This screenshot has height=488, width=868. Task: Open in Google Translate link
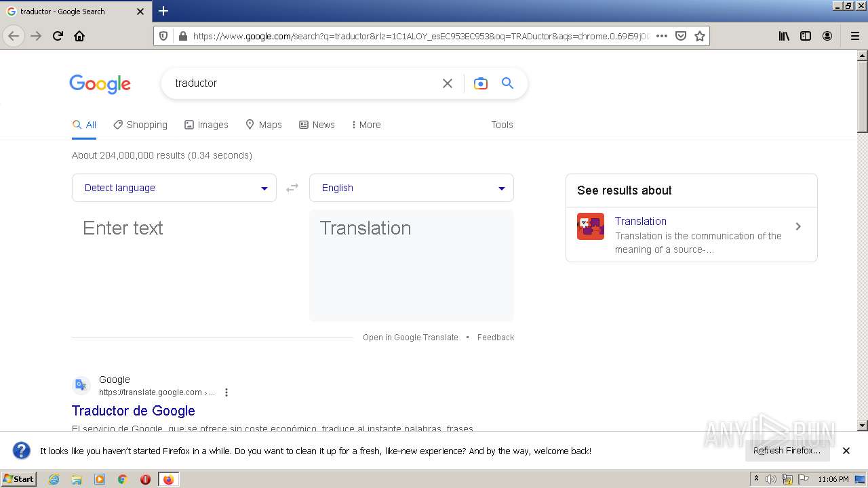(410, 338)
